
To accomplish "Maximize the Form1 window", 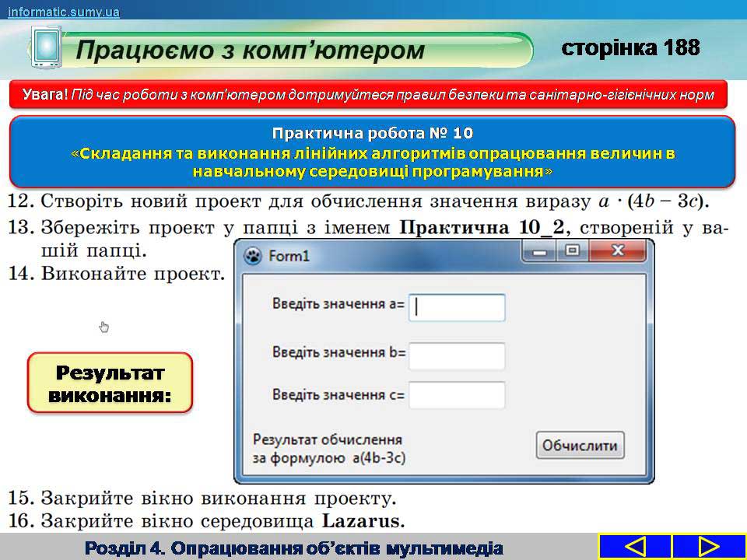I will tap(573, 251).
